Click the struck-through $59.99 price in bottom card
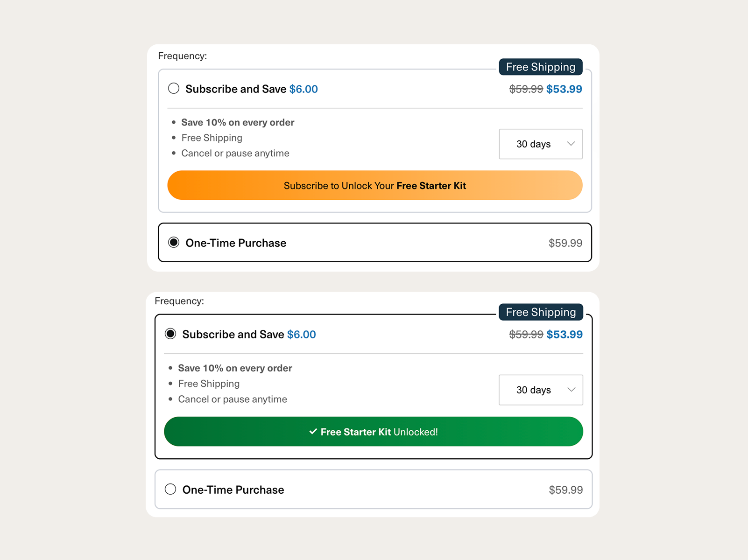 (526, 335)
